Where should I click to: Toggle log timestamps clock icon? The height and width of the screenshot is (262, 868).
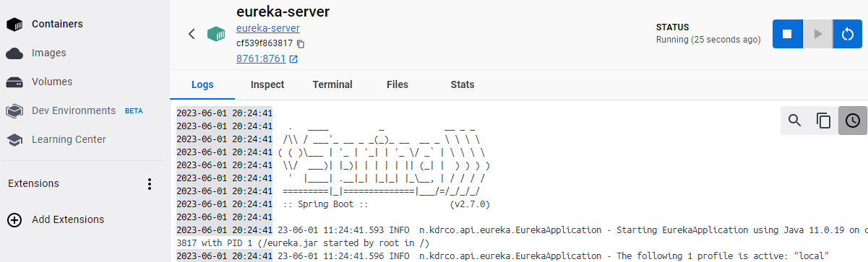point(853,121)
